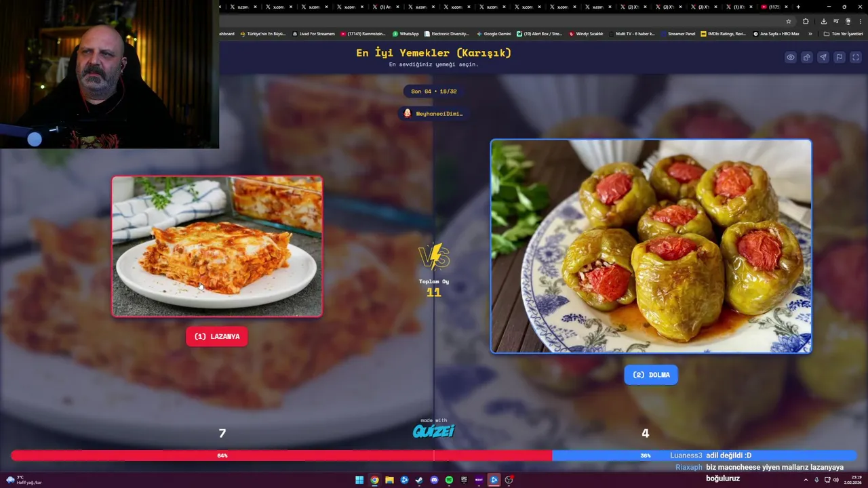Click the copy/duplicate icon in quiz header
This screenshot has width=868, height=488.
click(806, 58)
